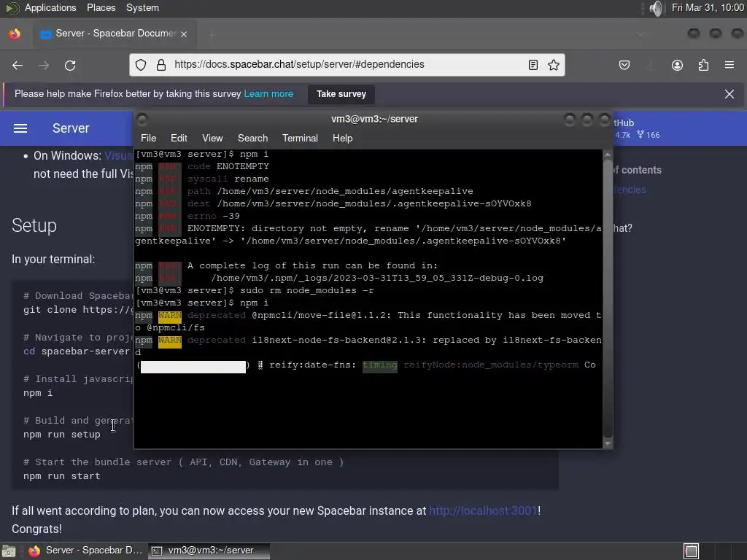This screenshot has width=747, height=560.
Task: Open the extensions puzzle icon
Action: coord(703,65)
